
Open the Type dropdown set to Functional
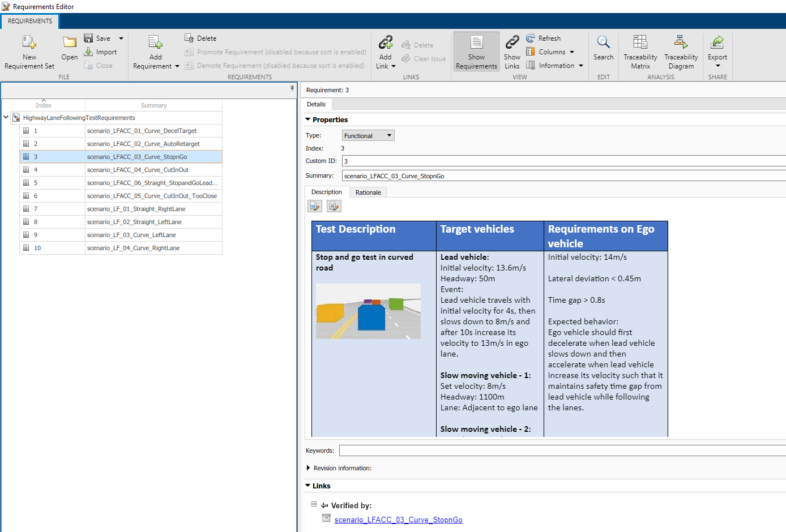368,136
